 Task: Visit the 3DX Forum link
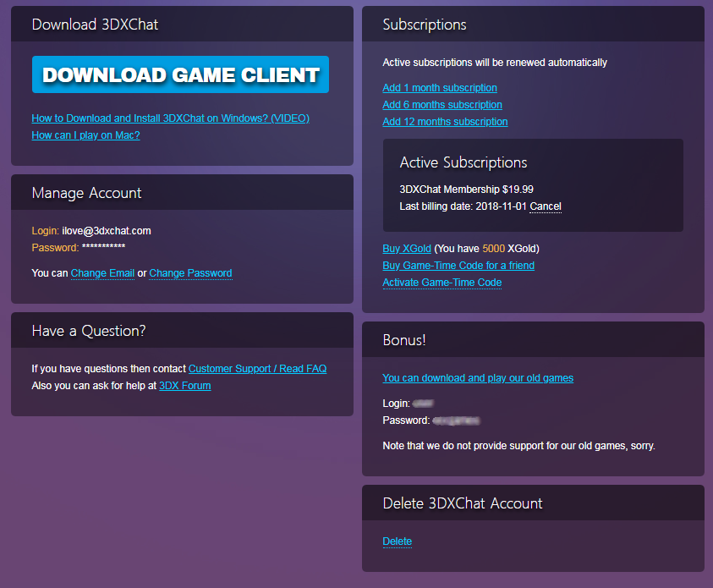pos(184,386)
